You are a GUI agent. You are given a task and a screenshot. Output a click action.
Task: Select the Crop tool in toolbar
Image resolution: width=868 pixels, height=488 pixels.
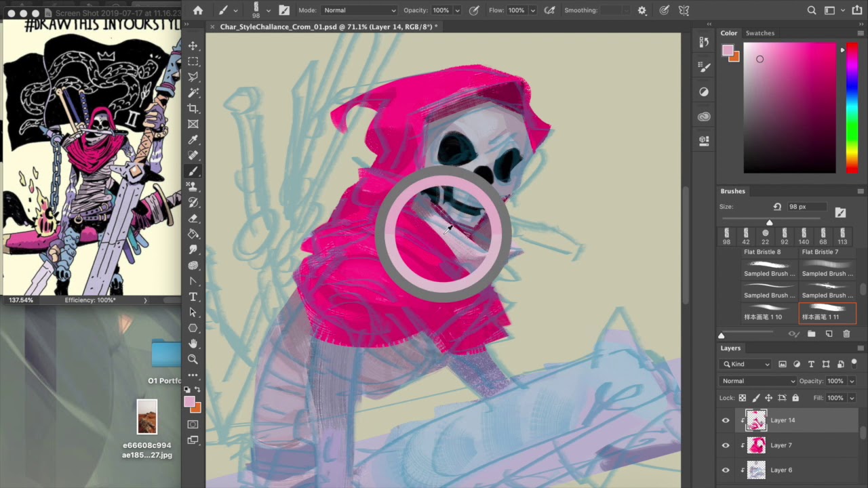click(193, 108)
